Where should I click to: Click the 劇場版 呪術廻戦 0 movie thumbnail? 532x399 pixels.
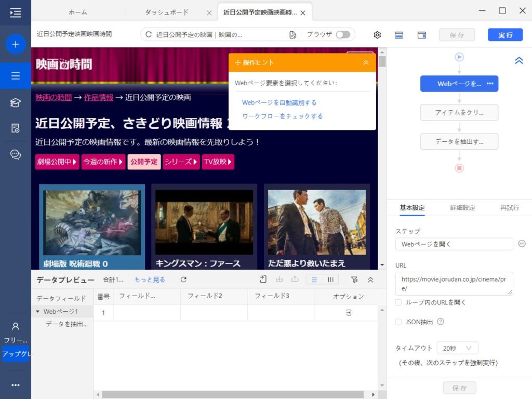92,222
